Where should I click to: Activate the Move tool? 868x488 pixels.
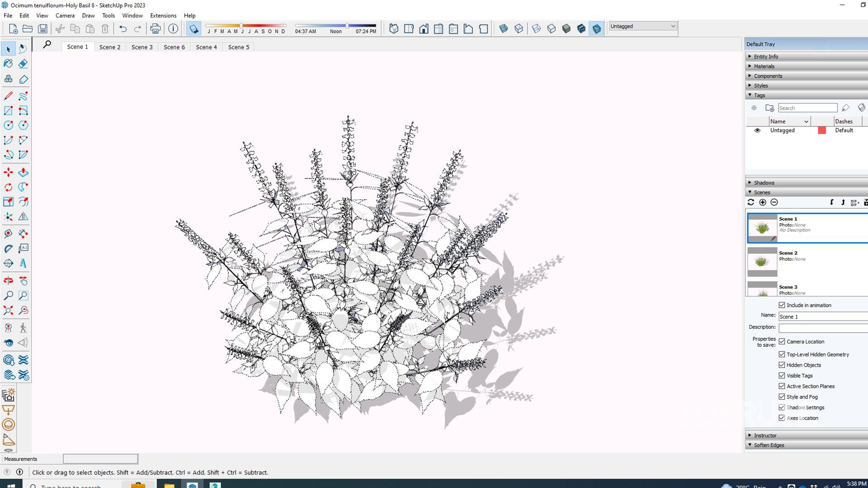(8, 172)
